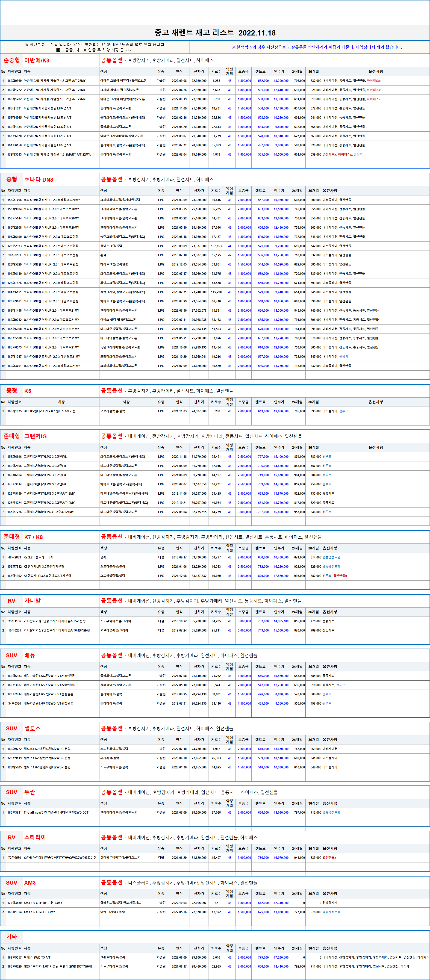
Task: Select plate number cell 169하1272
Action: click(15, 90)
